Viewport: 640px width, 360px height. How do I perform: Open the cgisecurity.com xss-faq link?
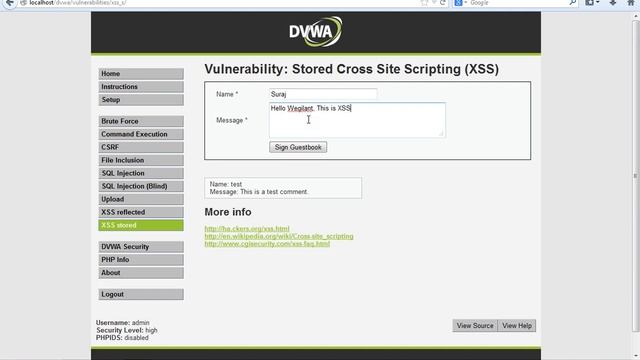[x=267, y=244]
